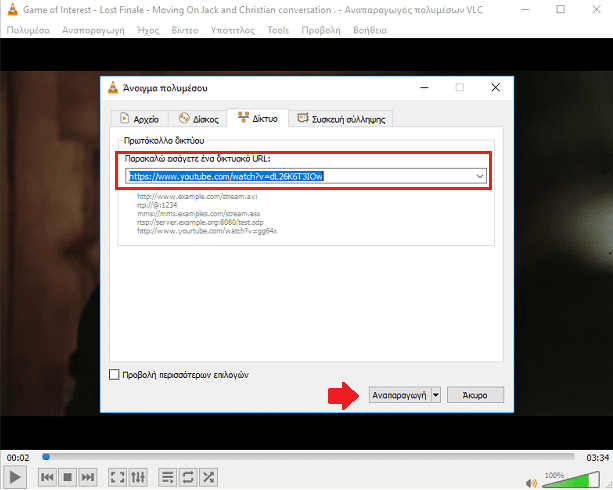Select the Δίκτυο tab
The width and height of the screenshot is (613, 490).
[258, 118]
